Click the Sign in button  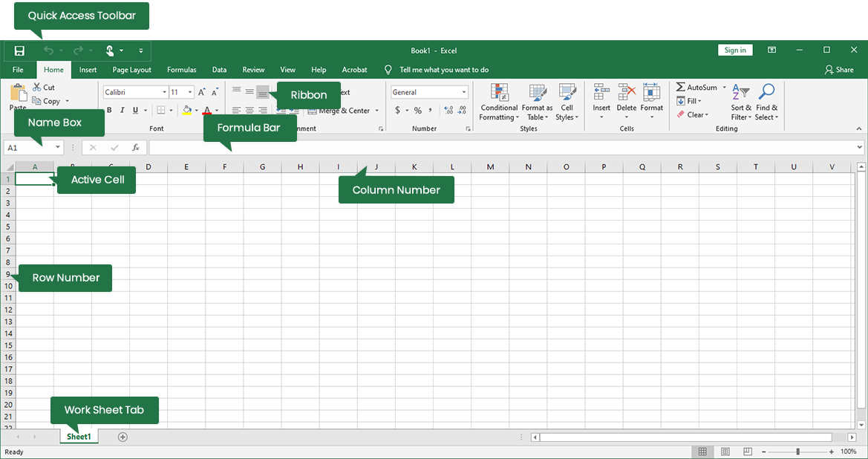coord(735,50)
